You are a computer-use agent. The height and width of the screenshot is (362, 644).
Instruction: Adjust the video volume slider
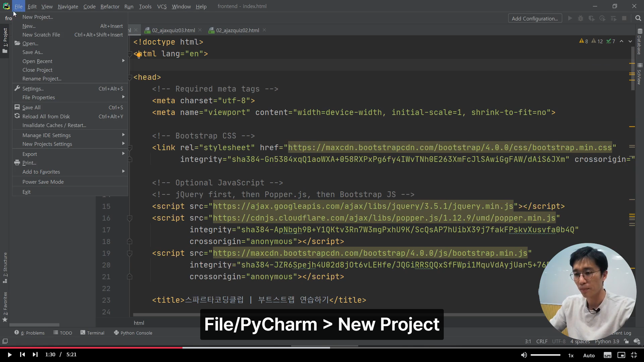(x=546, y=355)
